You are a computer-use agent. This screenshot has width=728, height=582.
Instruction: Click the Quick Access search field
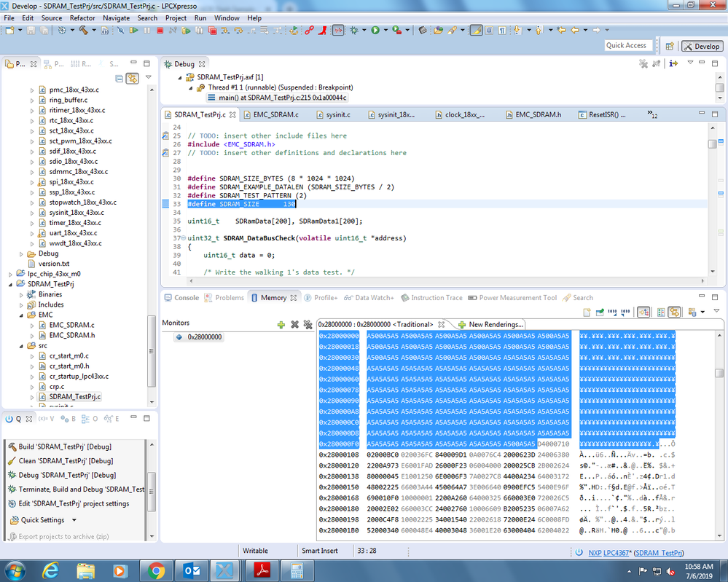tap(627, 45)
